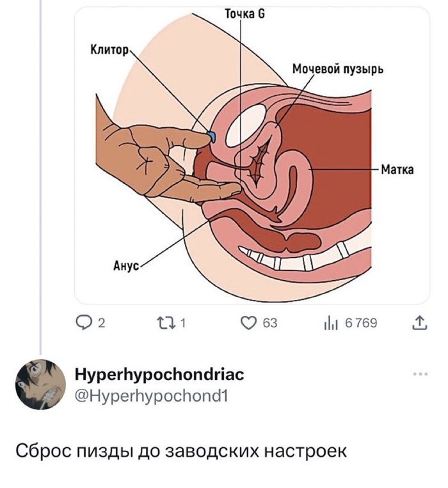The width and height of the screenshot is (448, 488).
Task: Click the Анус label in image
Action: click(126, 266)
